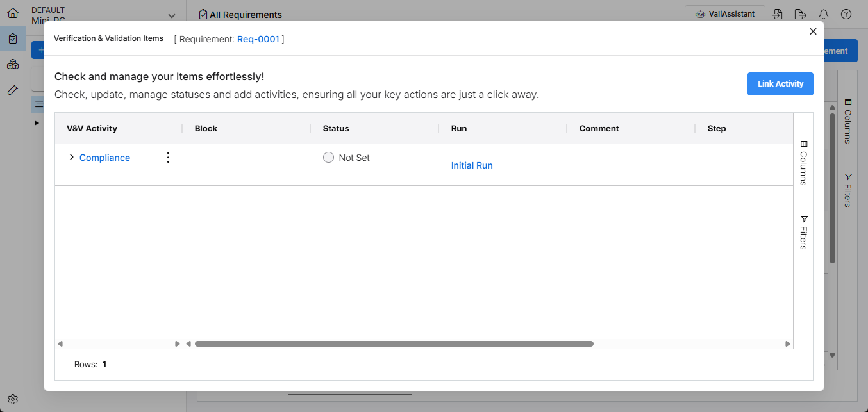
Task: Open the Initial Run link
Action: [x=472, y=165]
